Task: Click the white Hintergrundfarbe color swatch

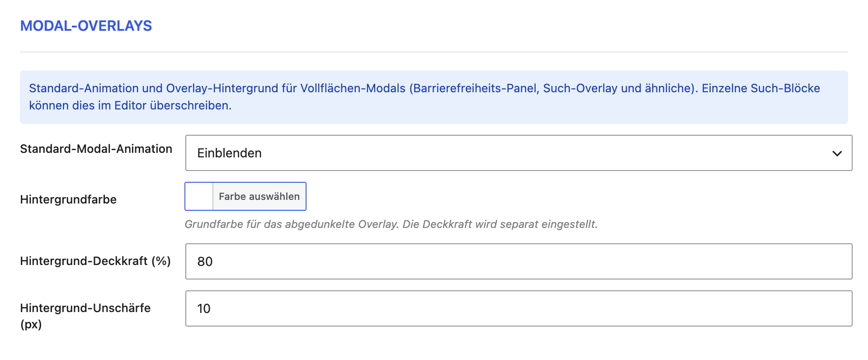Action: [x=199, y=196]
